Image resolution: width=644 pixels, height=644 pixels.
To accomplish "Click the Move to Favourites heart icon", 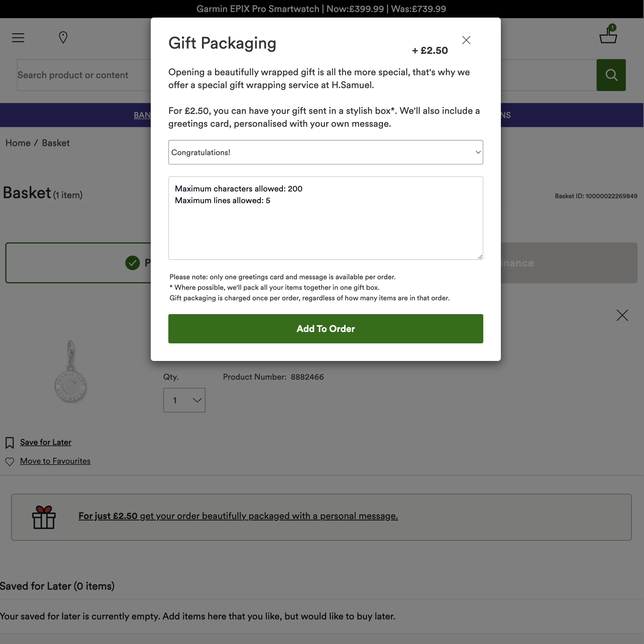I will pos(10,461).
